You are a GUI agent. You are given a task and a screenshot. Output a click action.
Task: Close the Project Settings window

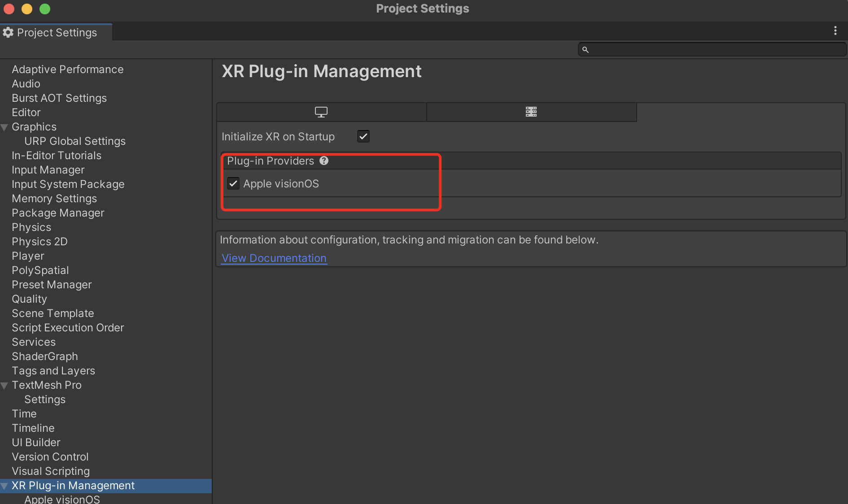[9, 9]
